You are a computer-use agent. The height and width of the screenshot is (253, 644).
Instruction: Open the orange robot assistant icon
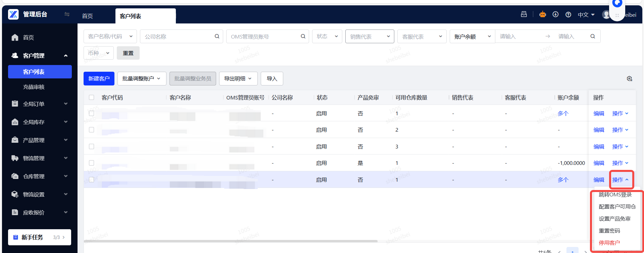tap(543, 14)
